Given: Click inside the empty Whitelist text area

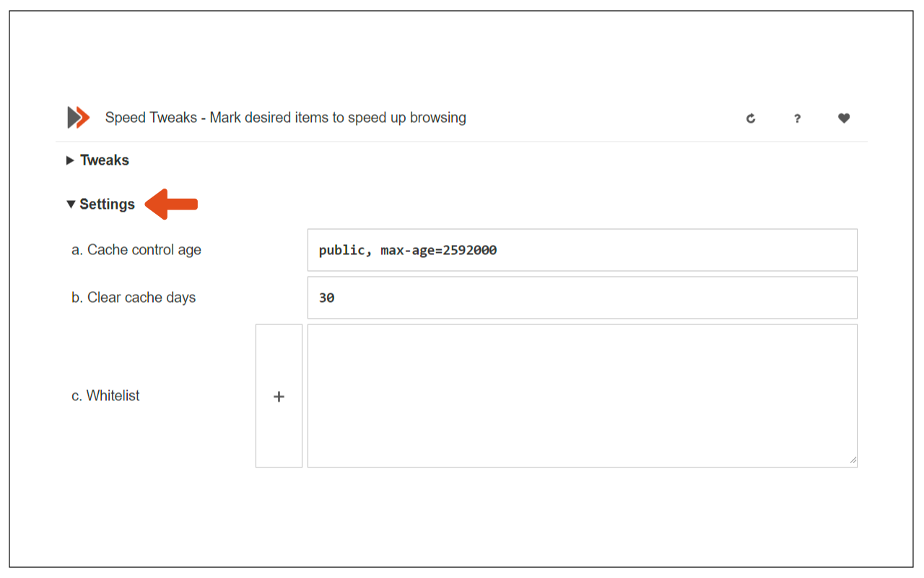Looking at the screenshot, I should coord(582,395).
